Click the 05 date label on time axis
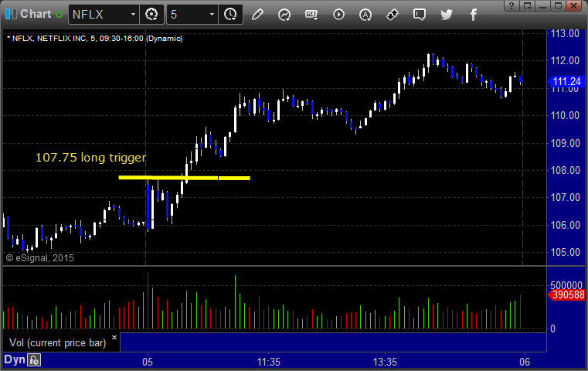Viewport: 588px width, 371px height. (x=148, y=362)
